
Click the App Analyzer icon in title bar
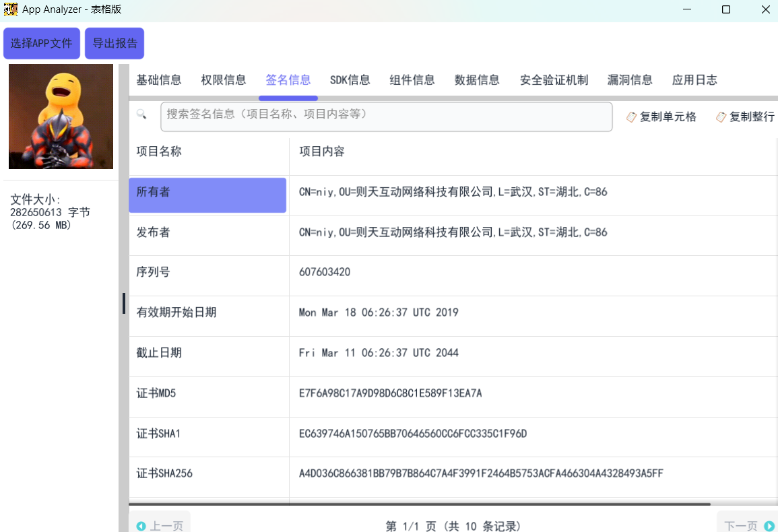(10, 9)
